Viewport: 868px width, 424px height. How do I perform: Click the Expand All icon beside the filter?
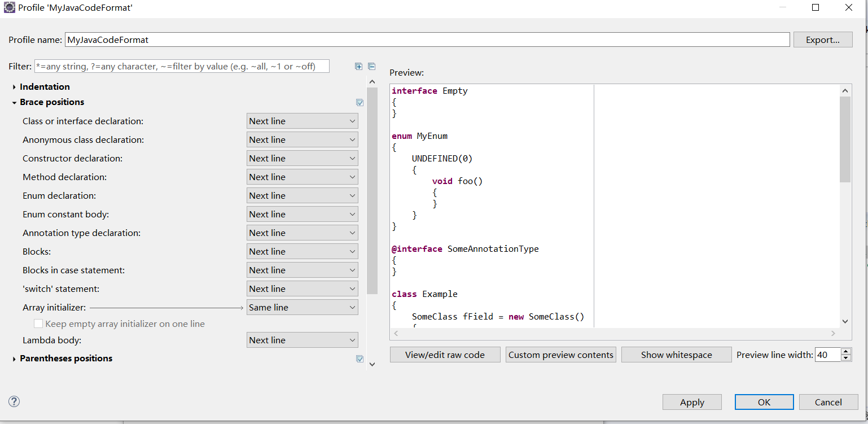coord(358,66)
